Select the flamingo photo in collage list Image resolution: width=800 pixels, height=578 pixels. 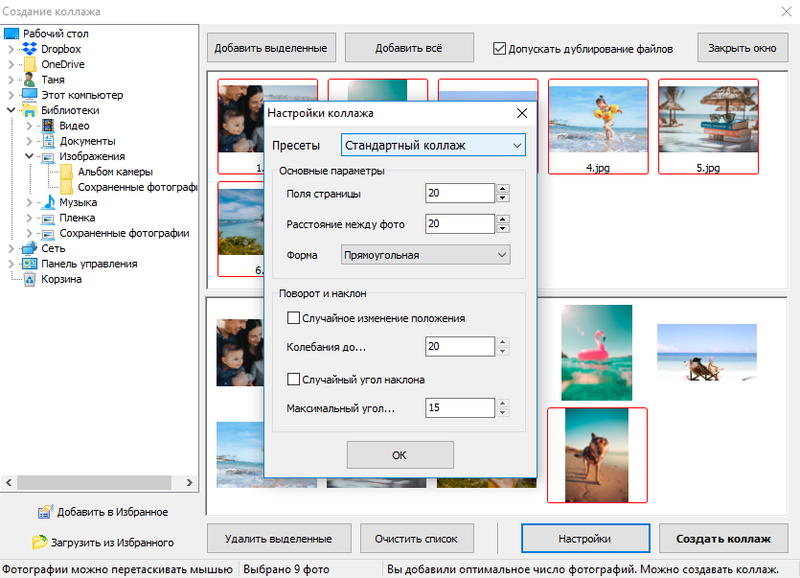pyautogui.click(x=596, y=353)
